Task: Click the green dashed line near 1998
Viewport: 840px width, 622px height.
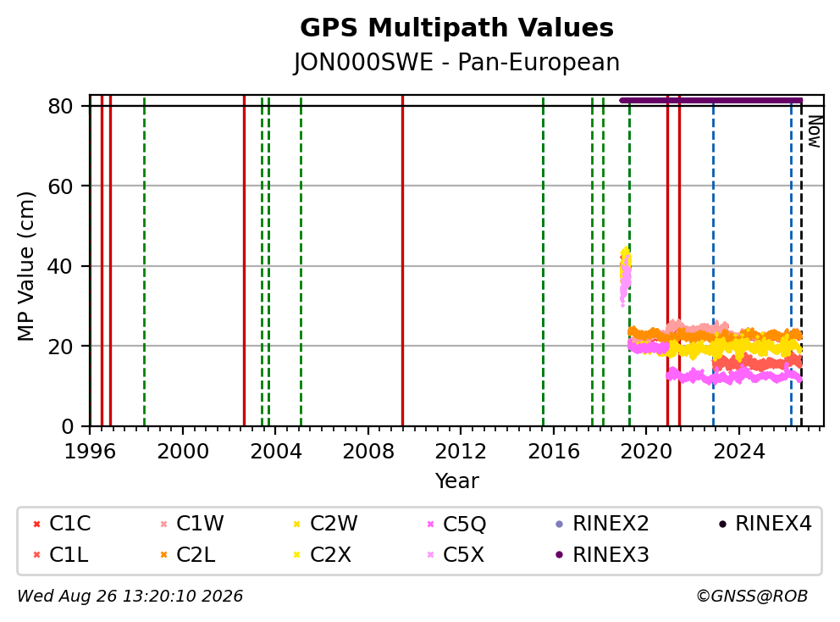Action: point(145,261)
